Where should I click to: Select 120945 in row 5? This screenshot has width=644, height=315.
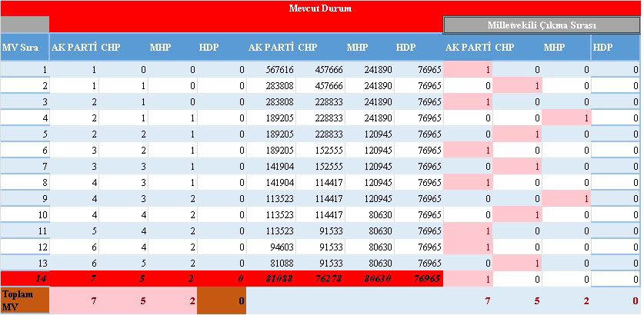coord(369,134)
